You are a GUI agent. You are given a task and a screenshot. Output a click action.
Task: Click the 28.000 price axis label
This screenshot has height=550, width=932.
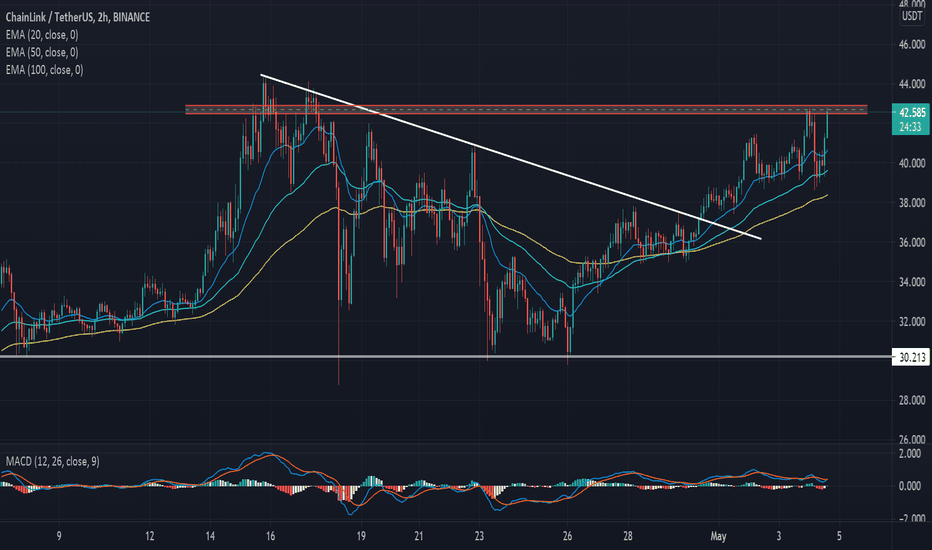pos(912,401)
